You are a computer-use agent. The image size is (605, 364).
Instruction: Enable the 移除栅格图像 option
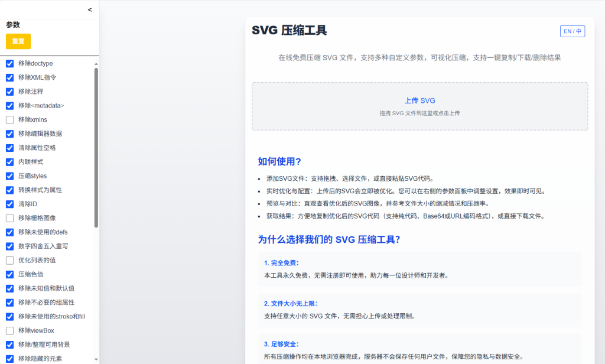point(8,218)
